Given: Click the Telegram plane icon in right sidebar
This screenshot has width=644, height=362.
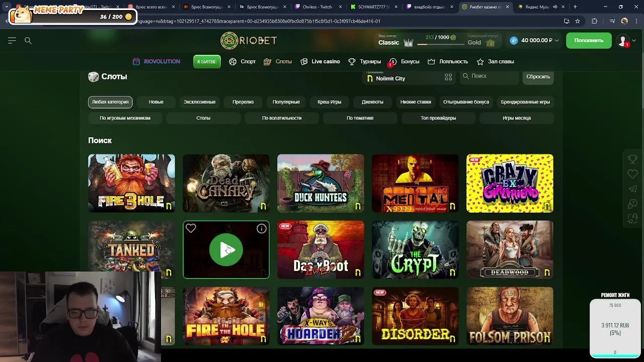Looking at the screenshot, I should pyautogui.click(x=632, y=189).
